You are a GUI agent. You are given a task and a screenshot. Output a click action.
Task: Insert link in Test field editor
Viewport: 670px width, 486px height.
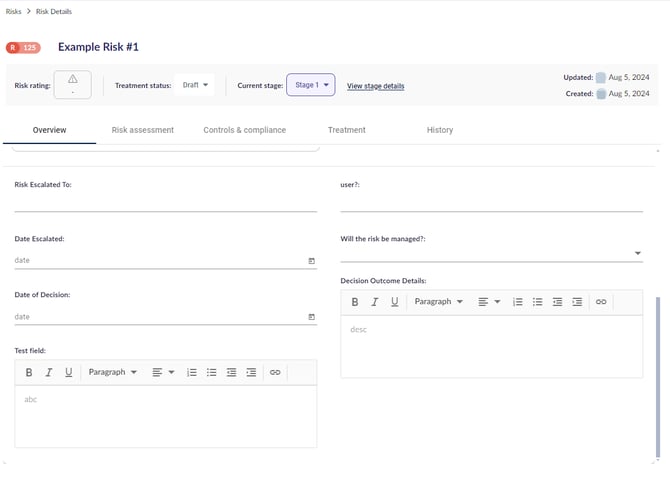tap(275, 372)
